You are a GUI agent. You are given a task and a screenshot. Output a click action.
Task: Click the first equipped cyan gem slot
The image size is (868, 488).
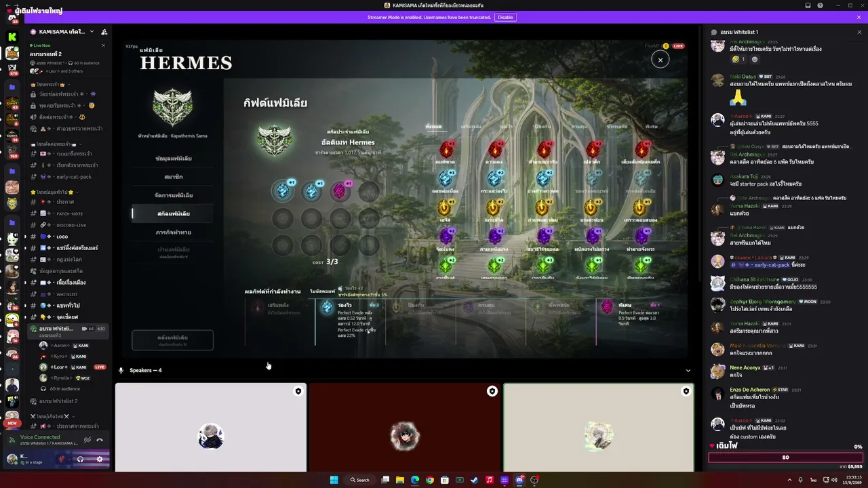click(283, 191)
